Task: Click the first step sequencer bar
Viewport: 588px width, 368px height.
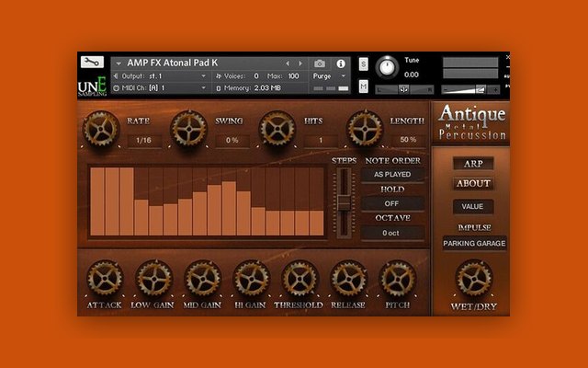Action: point(97,201)
